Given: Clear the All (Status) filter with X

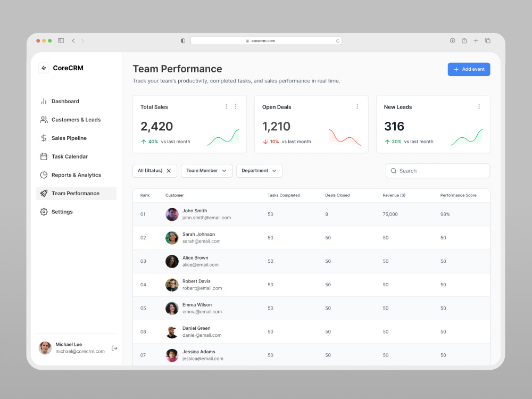Looking at the screenshot, I should pyautogui.click(x=169, y=171).
